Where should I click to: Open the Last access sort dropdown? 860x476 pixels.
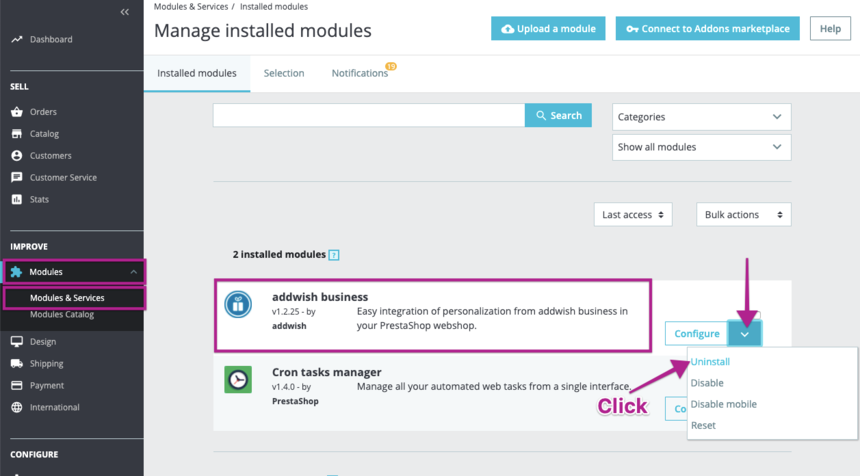[632, 215]
